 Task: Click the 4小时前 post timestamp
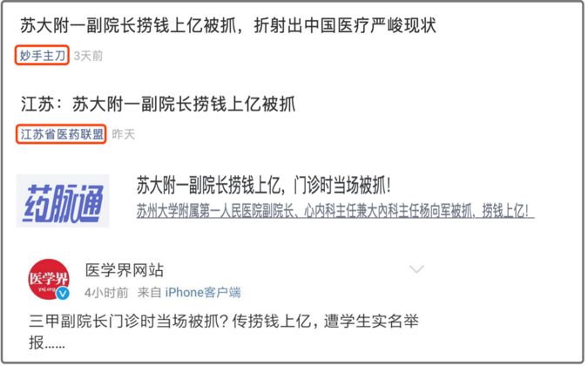[106, 293]
